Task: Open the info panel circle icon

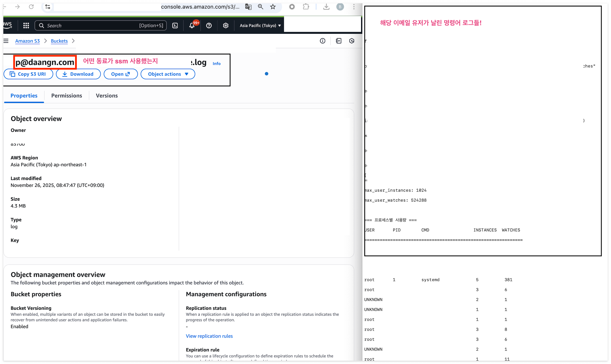Action: [322, 41]
